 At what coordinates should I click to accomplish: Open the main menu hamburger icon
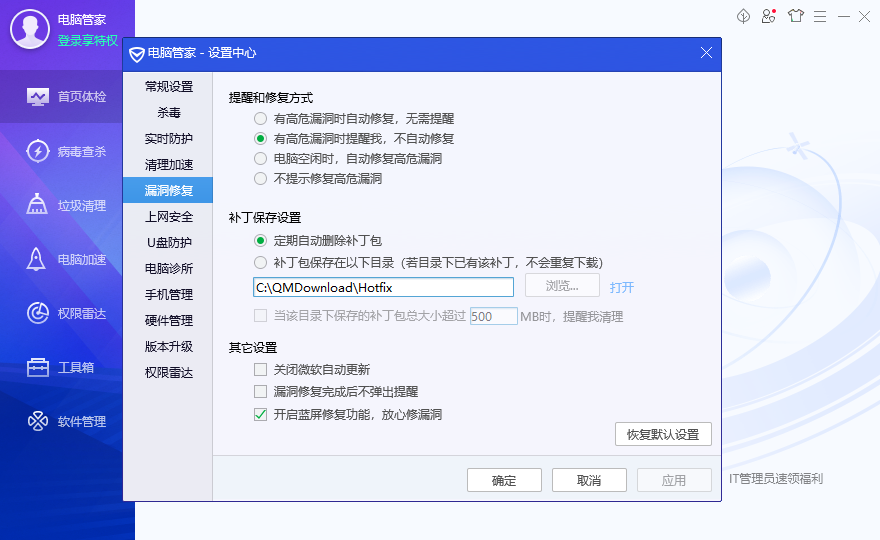pos(820,16)
